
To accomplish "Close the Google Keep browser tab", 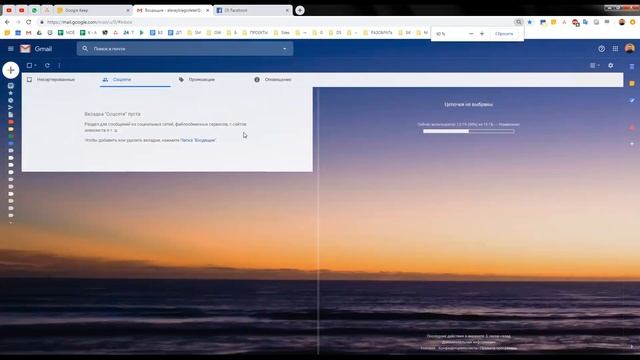I will (128, 10).
